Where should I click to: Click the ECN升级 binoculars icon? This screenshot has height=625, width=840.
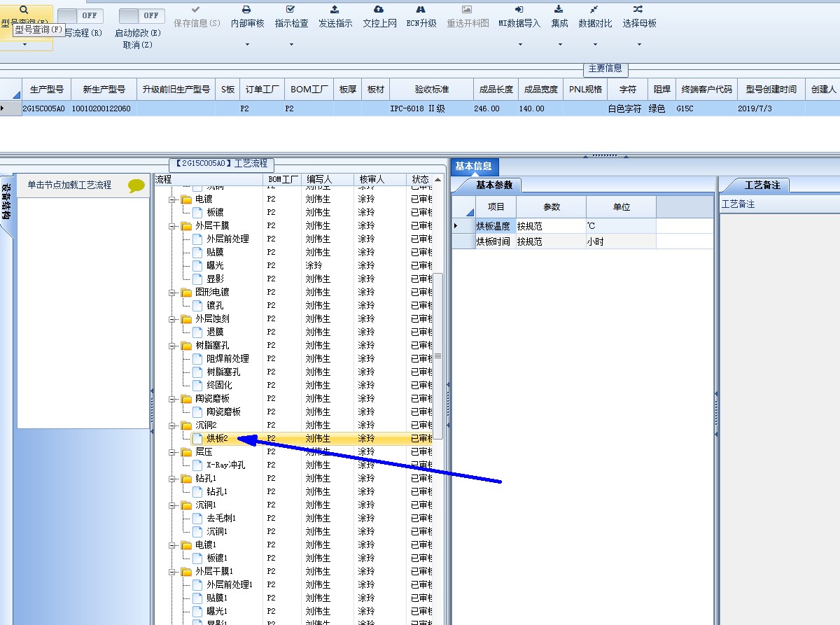pyautogui.click(x=421, y=9)
